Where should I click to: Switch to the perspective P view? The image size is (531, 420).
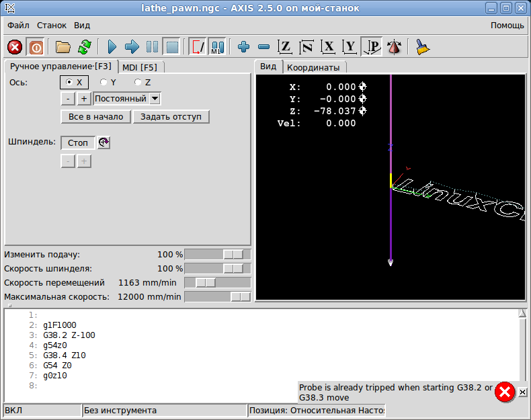pyautogui.click(x=372, y=47)
